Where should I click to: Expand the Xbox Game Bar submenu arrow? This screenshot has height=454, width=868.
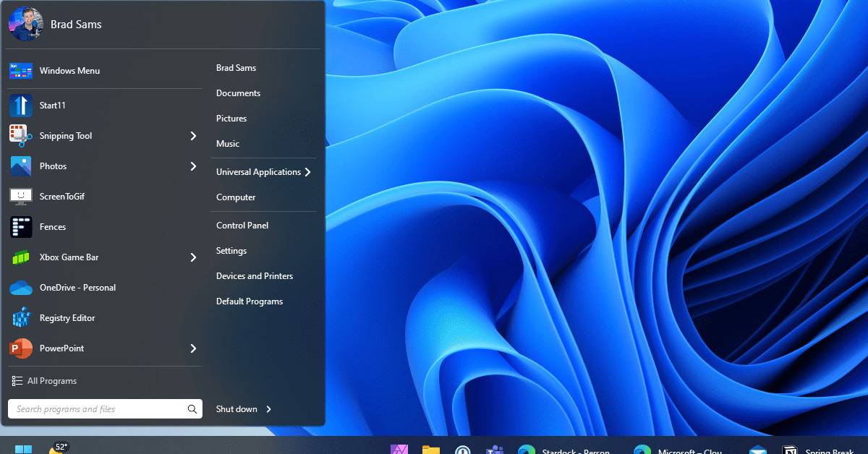point(193,257)
